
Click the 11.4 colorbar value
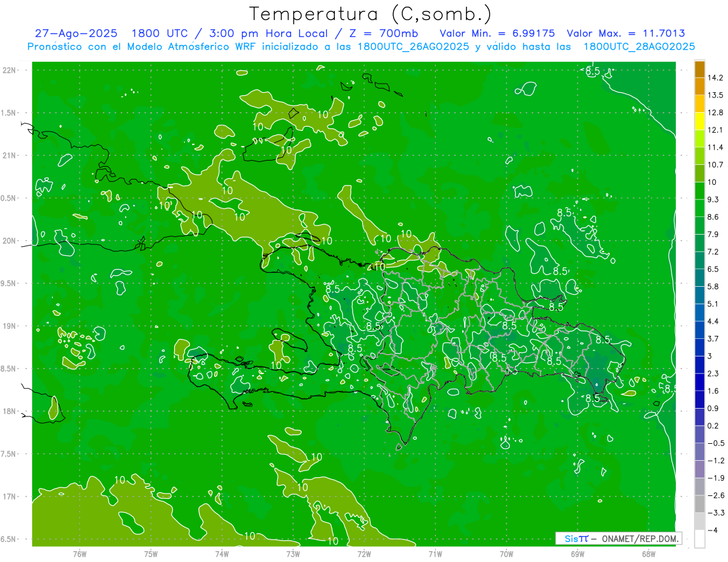coord(715,147)
